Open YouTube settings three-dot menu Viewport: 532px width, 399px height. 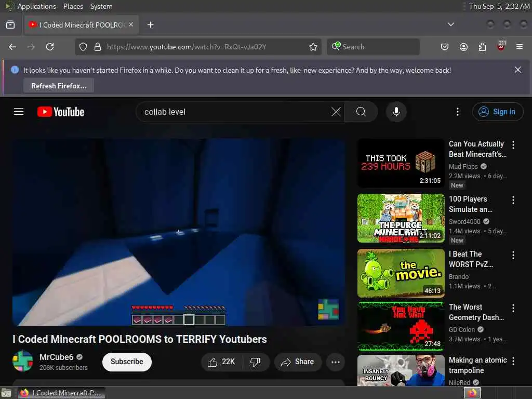[457, 112]
